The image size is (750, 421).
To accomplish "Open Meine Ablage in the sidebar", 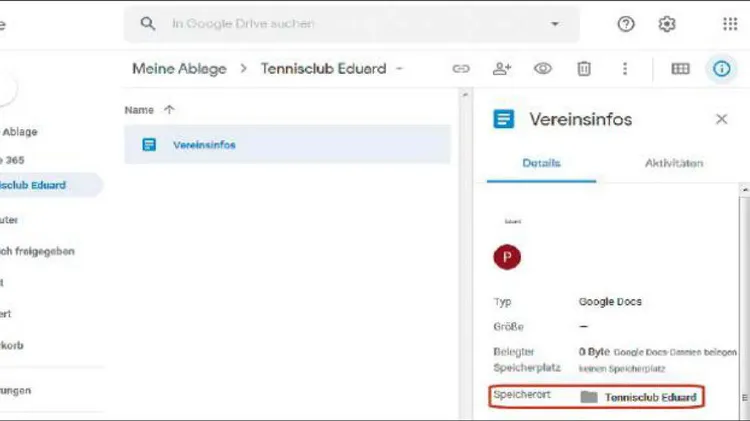I will (19, 132).
